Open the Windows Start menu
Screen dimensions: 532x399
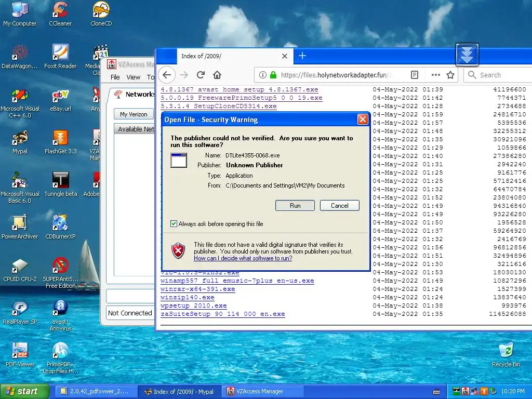point(24,392)
